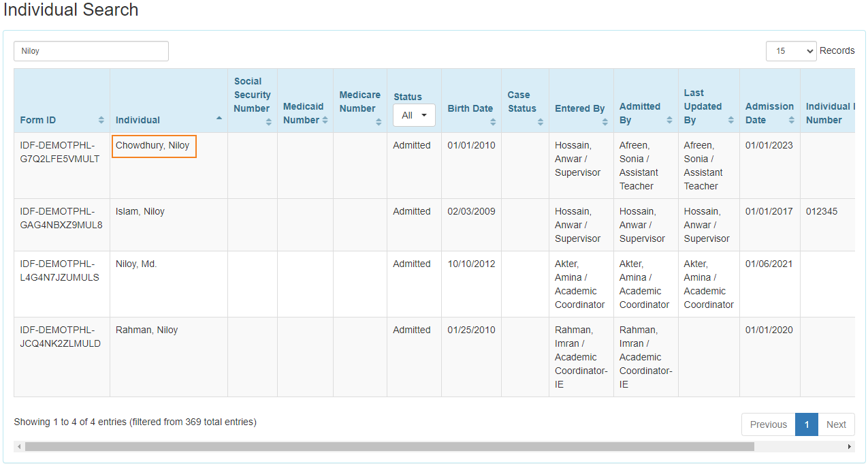Image resolution: width=868 pixels, height=466 pixels.
Task: Sort by Admitted By sort arrows
Action: [670, 120]
